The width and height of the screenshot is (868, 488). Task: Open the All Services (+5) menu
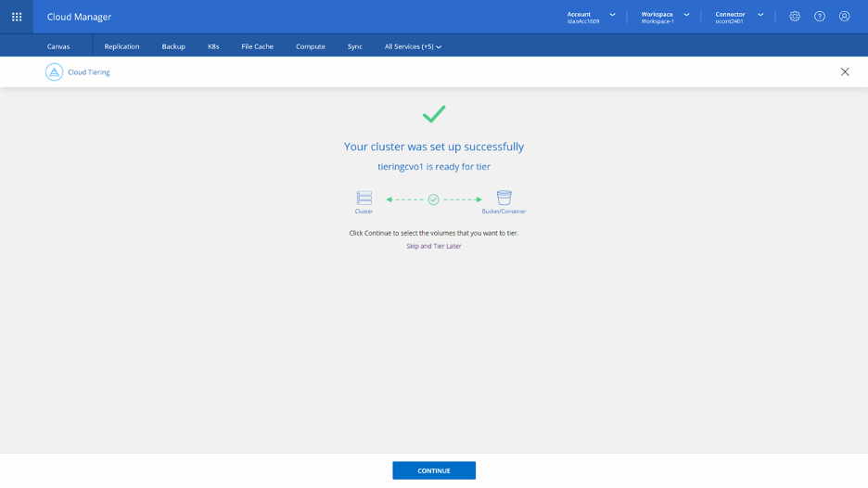click(413, 46)
